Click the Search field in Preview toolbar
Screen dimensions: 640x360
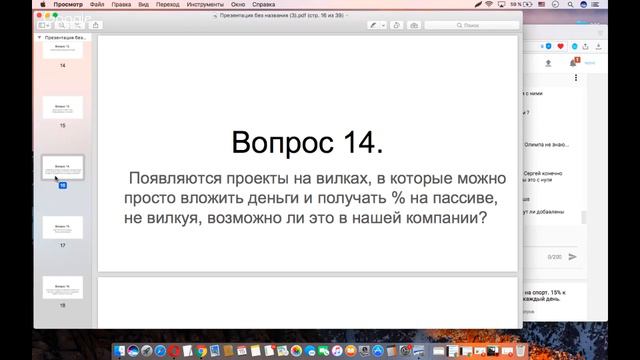tap(472, 25)
